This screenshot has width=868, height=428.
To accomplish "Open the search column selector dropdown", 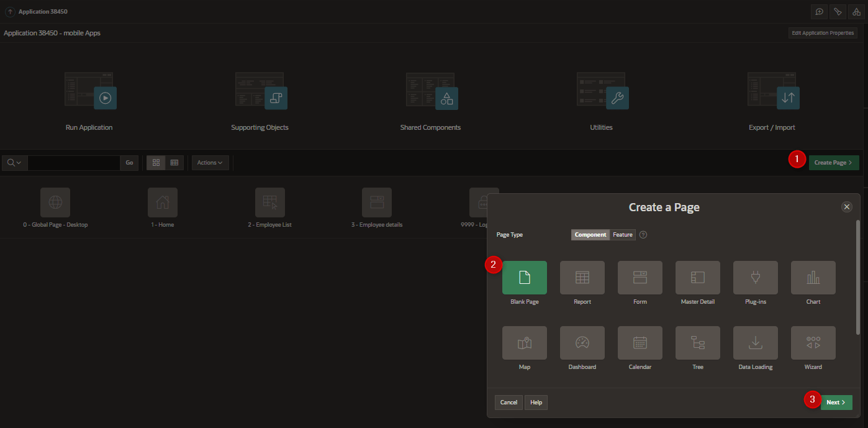I will pos(14,163).
